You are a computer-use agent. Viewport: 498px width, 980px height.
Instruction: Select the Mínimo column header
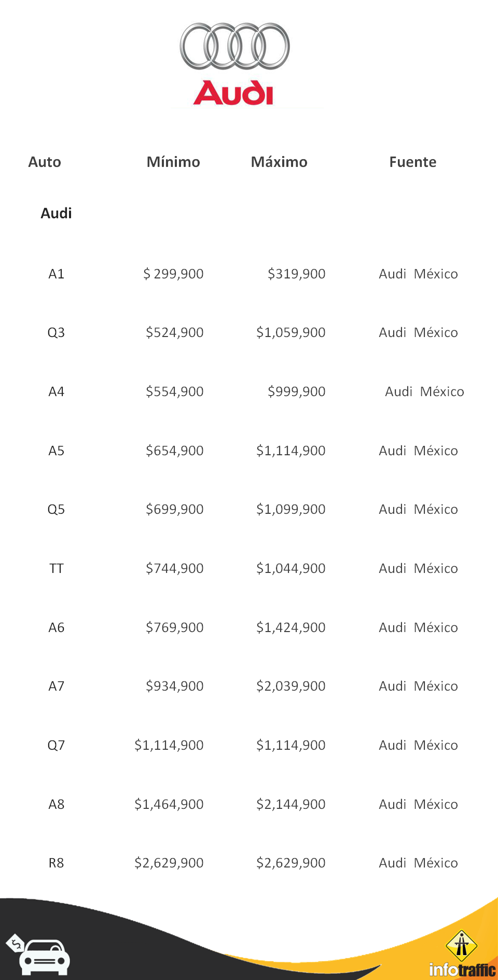(x=173, y=162)
